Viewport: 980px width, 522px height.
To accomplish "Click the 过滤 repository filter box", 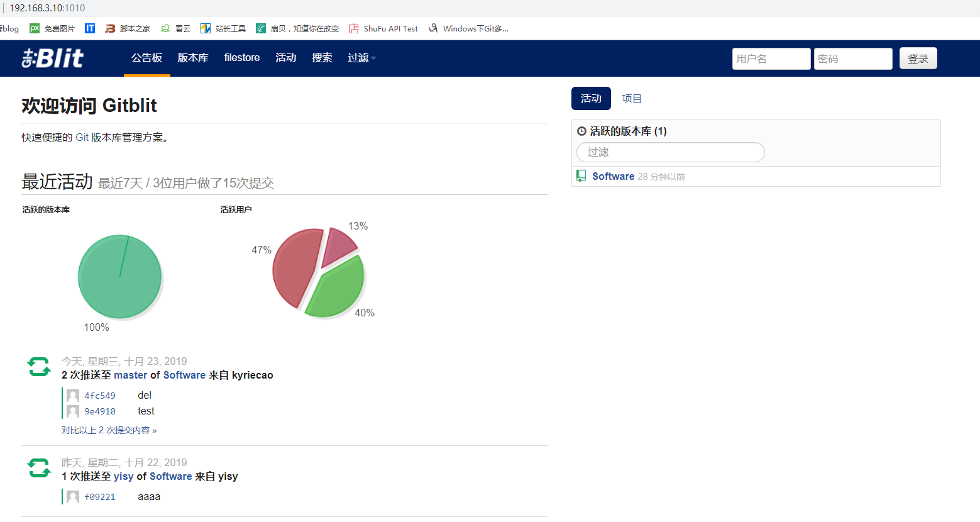I will pyautogui.click(x=671, y=152).
